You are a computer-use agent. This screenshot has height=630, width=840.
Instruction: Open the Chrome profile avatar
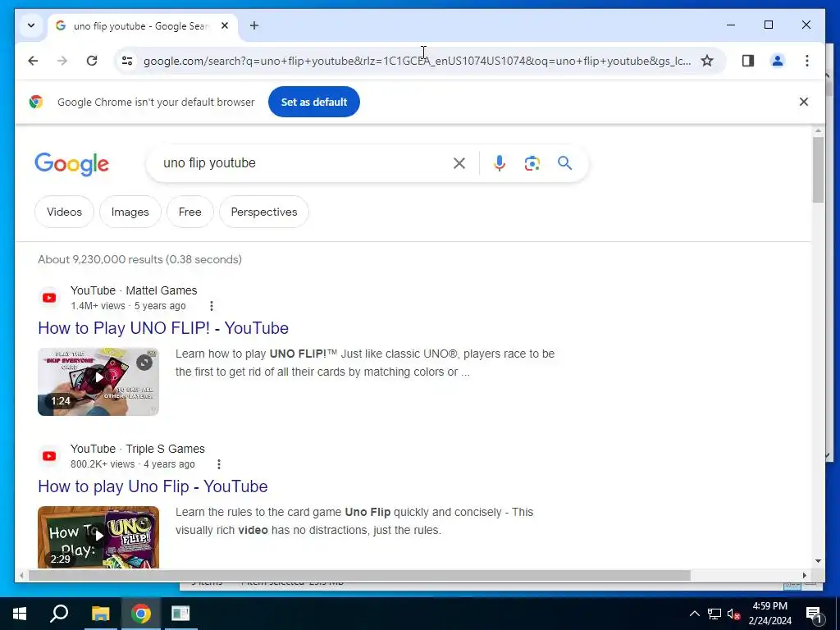778,61
